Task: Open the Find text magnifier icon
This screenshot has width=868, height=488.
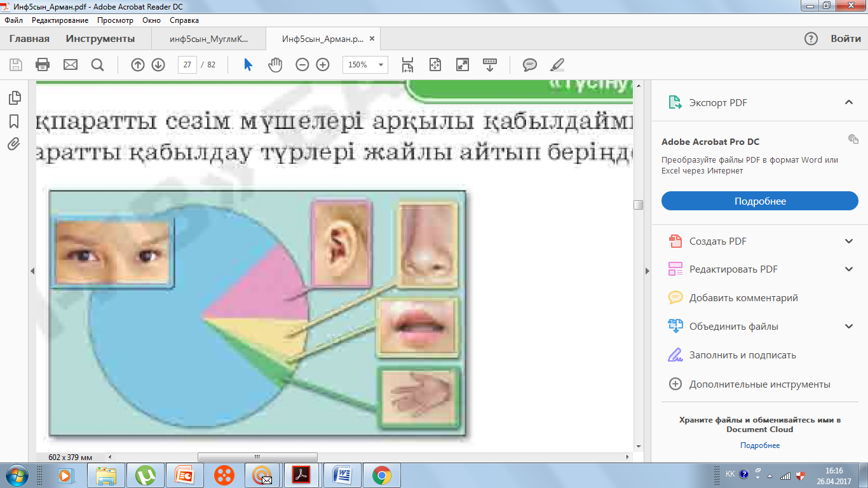Action: tap(97, 65)
